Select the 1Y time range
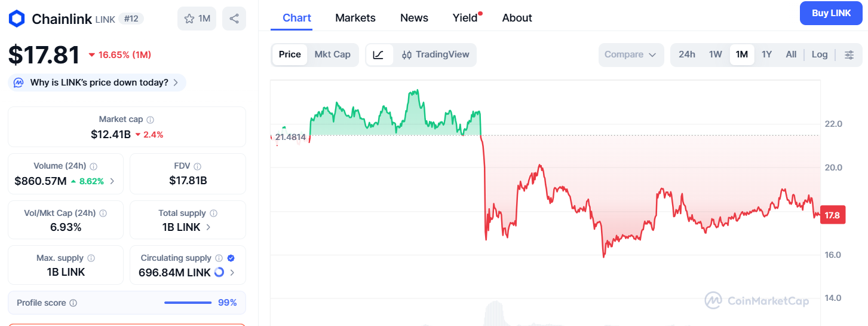The width and height of the screenshot is (868, 326). [x=766, y=54]
